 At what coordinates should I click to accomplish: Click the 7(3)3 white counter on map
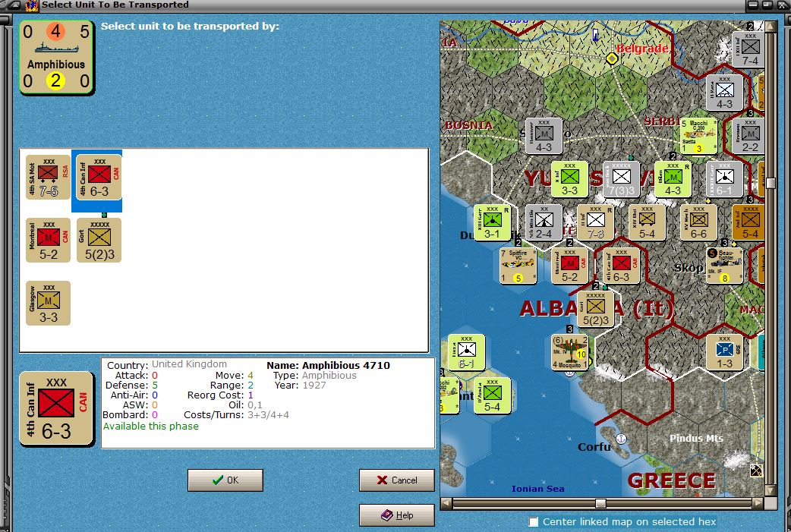point(621,179)
